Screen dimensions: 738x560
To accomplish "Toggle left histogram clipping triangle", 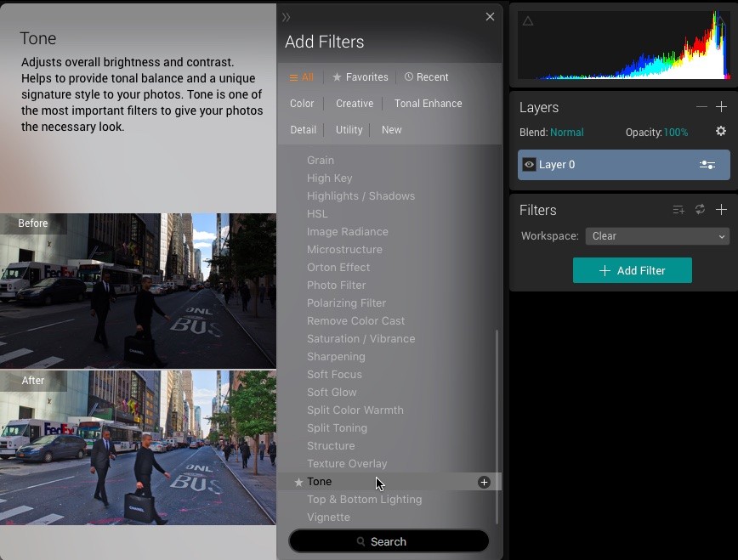I will click(527, 21).
